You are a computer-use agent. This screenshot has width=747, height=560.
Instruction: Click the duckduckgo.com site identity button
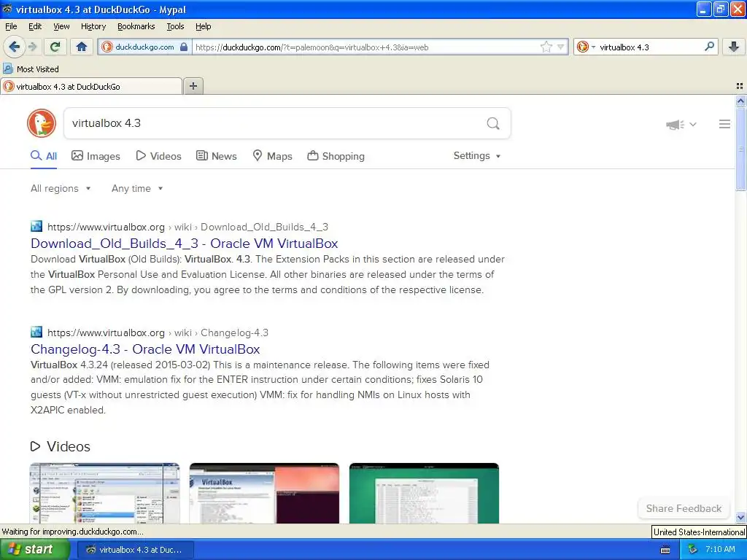tap(144, 47)
